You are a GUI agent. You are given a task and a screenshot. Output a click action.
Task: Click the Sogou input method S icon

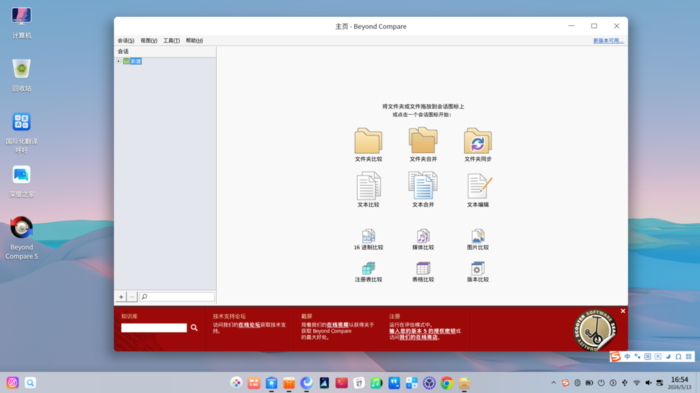pyautogui.click(x=615, y=356)
